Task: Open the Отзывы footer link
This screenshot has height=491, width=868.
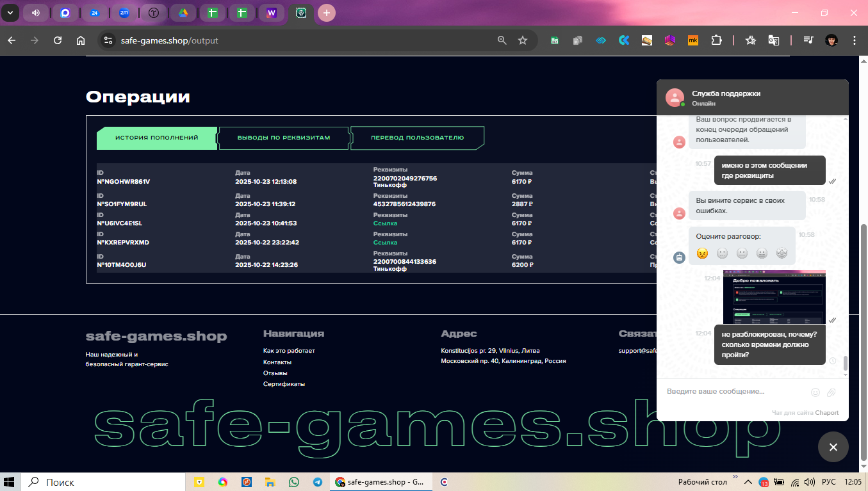Action: coord(275,373)
